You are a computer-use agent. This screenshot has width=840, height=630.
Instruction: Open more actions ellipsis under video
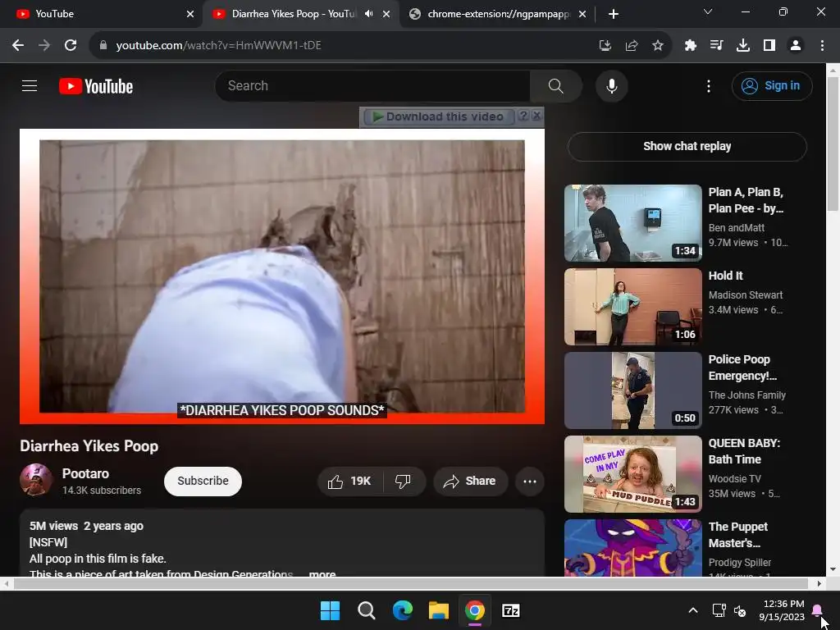pos(530,481)
